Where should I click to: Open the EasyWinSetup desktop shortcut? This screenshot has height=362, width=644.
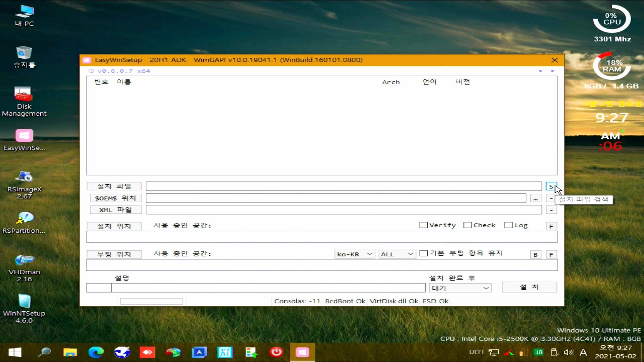pos(24,140)
